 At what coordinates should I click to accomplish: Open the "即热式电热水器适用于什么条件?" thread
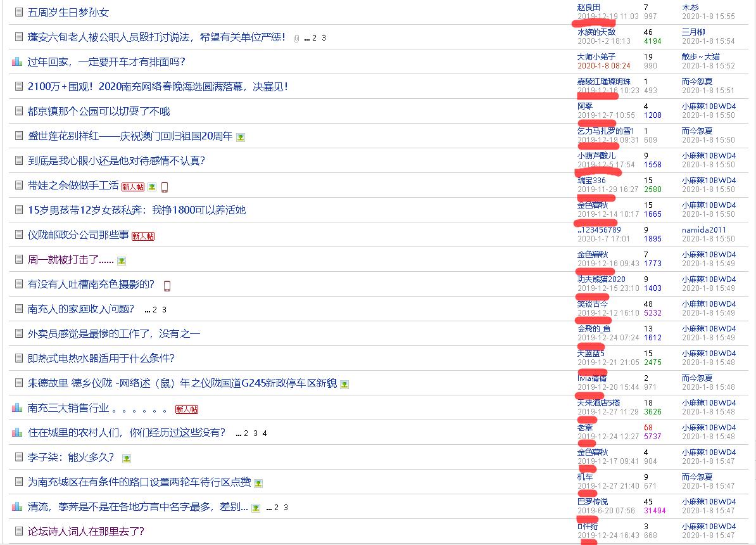101,359
